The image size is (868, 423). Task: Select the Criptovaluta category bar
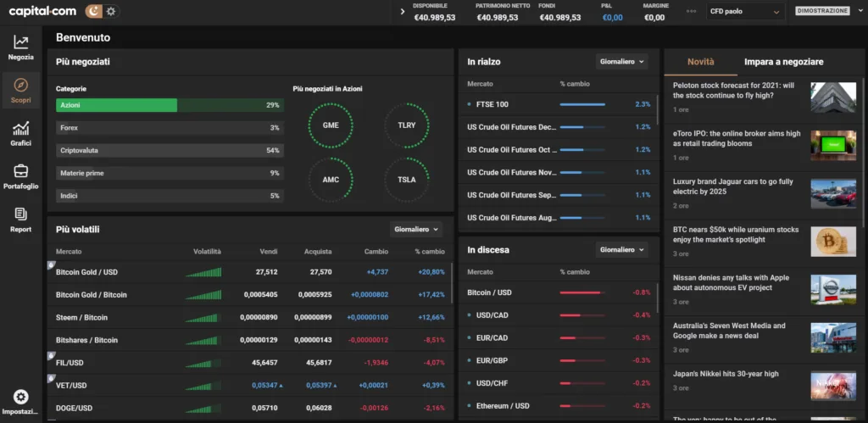[x=170, y=151]
